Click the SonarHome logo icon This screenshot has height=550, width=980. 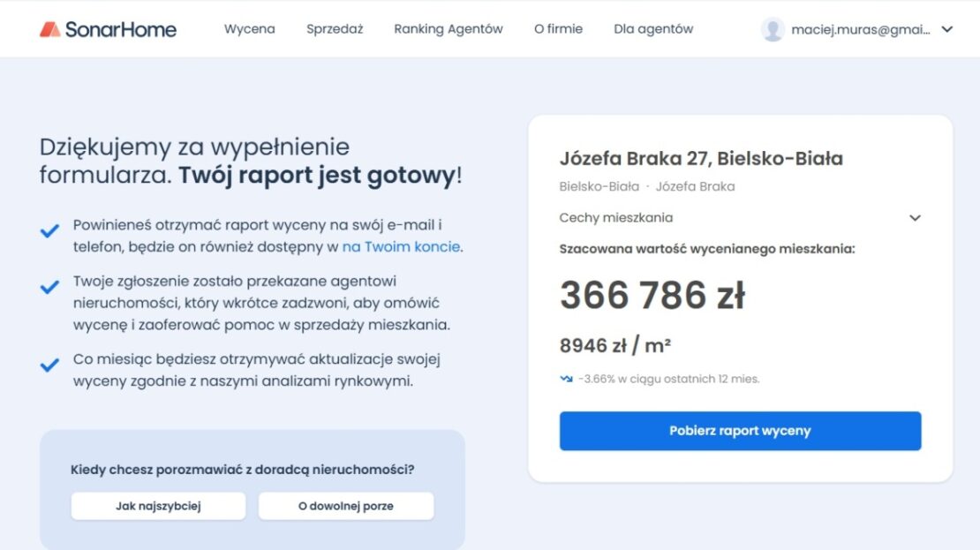[50, 29]
